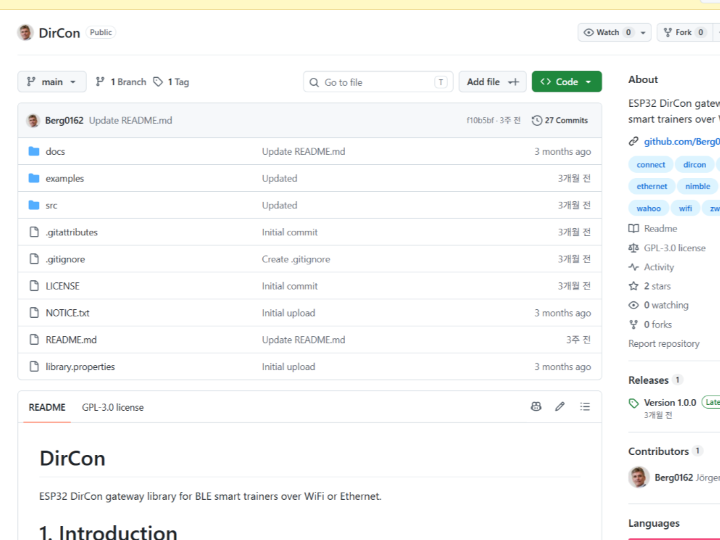Open the NOTICE.txt file
Screen dimensions: 720x540
[68, 313]
